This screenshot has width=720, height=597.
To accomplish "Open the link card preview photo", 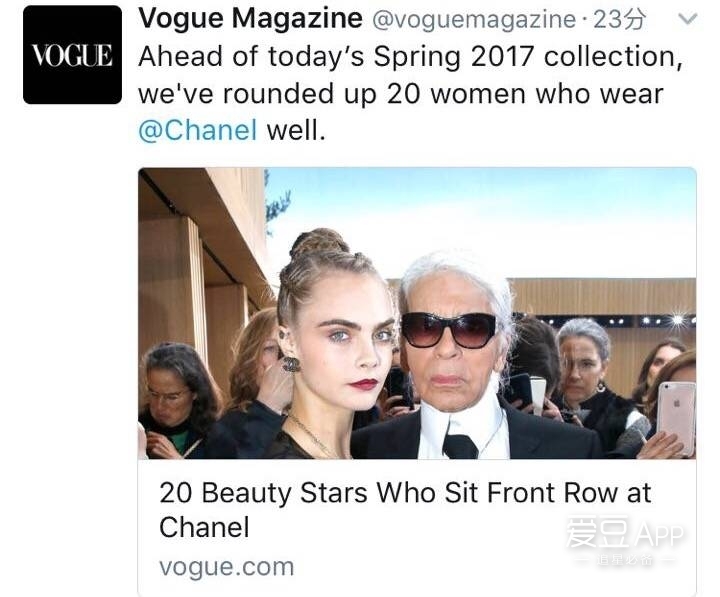I will click(x=417, y=313).
